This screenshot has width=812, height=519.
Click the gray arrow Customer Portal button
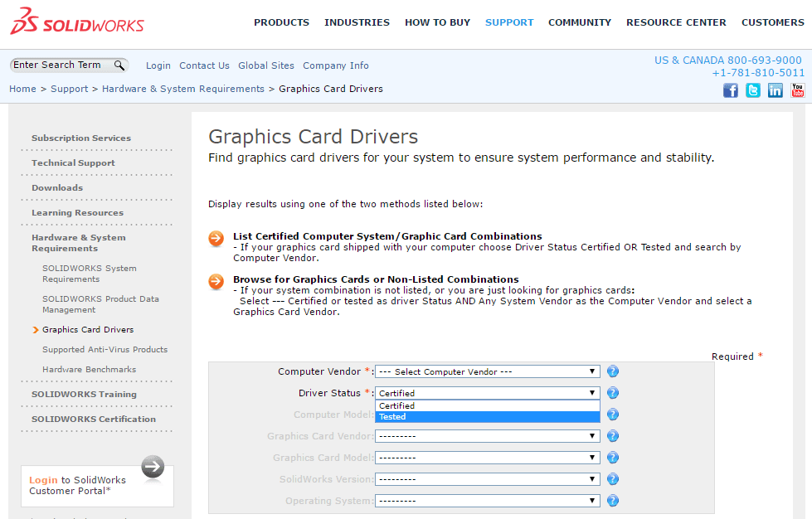(x=153, y=467)
